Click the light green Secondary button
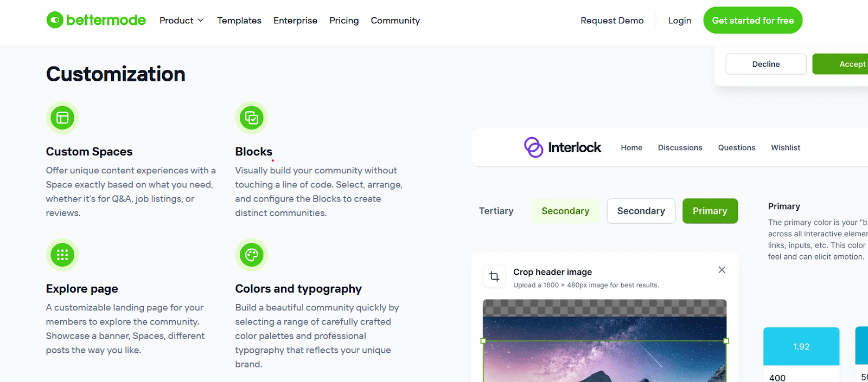 click(x=565, y=211)
